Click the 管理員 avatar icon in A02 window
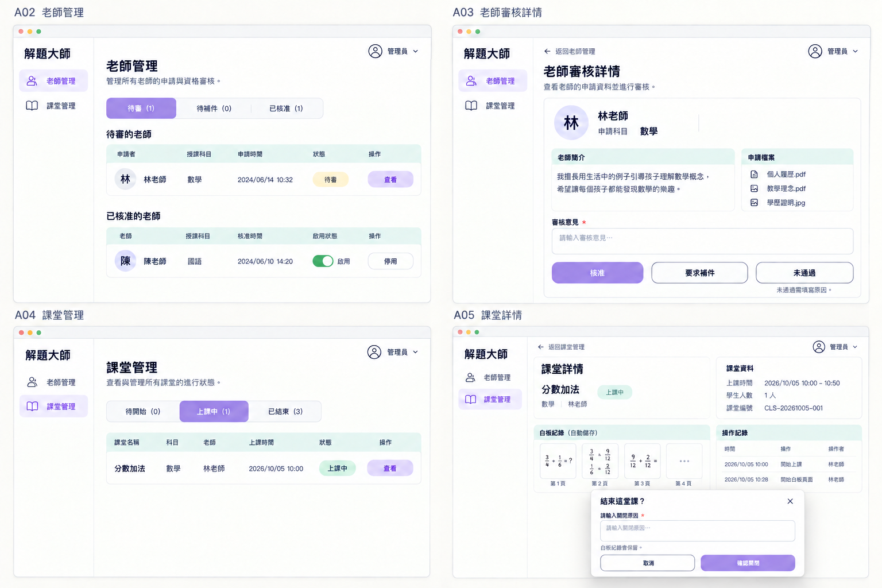The height and width of the screenshot is (588, 882). [375, 51]
